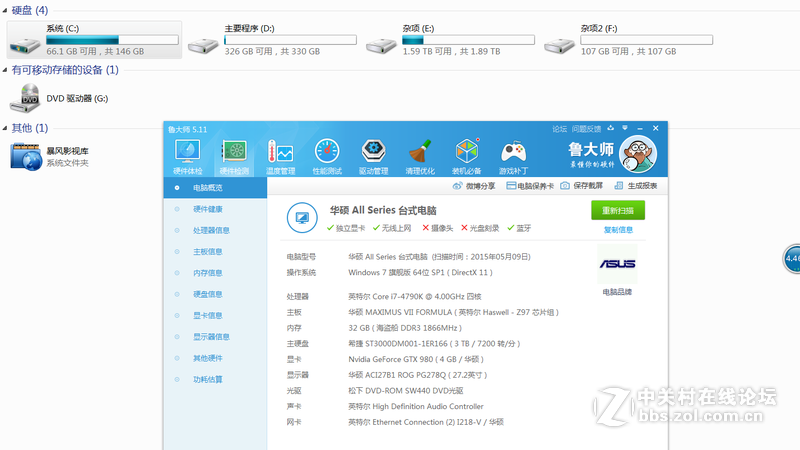Click the 希捷 ST3000DM001 disk value
This screenshot has height=450, width=800.
(x=434, y=344)
